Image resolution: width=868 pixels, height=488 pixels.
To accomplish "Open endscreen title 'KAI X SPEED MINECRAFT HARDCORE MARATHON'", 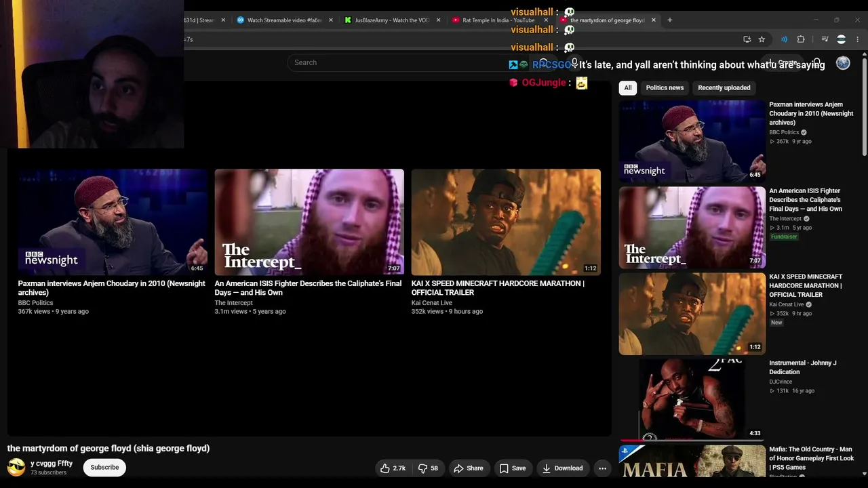I will [498, 288].
